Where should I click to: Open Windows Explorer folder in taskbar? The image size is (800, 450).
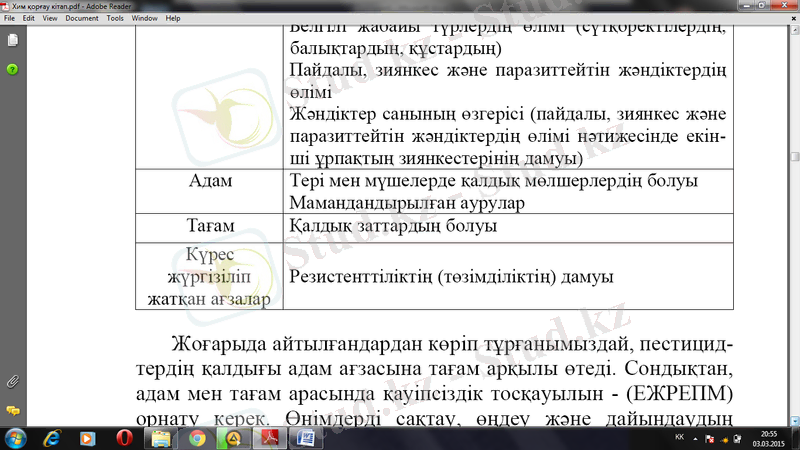tap(160, 437)
